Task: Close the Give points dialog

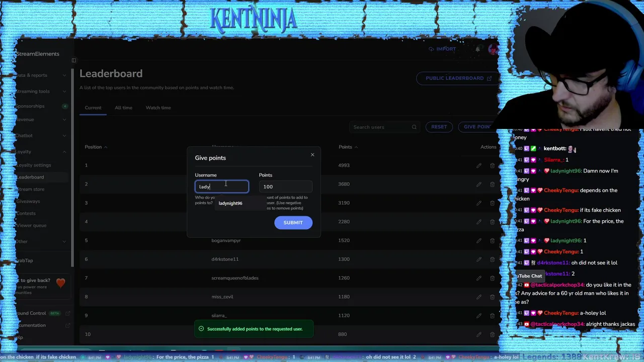Action: pos(312,155)
